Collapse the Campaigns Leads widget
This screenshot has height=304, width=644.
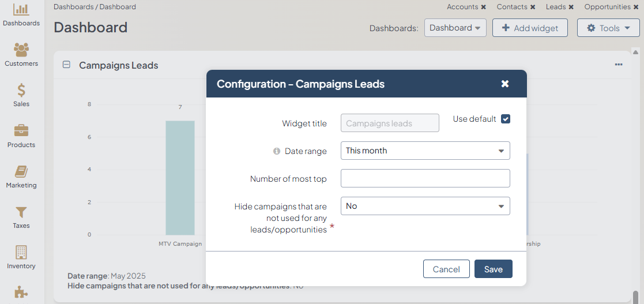click(x=66, y=65)
